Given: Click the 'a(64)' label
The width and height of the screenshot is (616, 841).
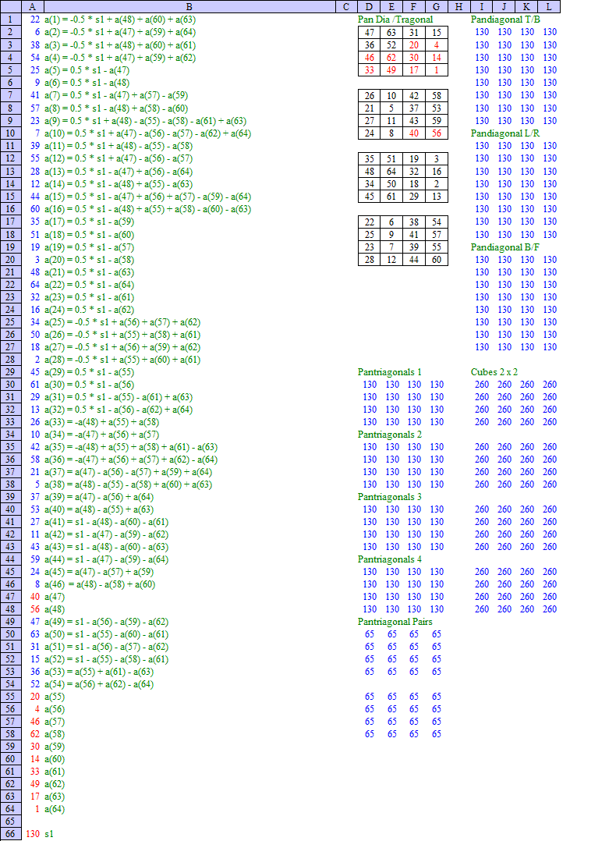Looking at the screenshot, I should tap(55, 809).
